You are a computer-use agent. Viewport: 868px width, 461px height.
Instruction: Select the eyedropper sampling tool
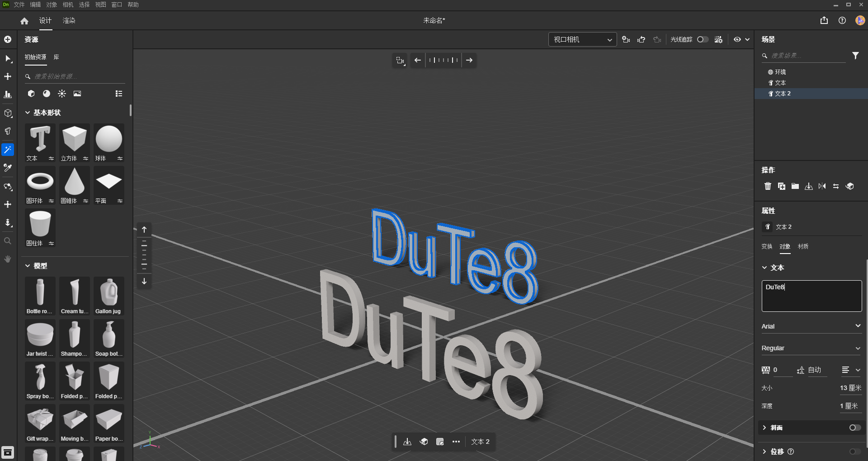(8, 168)
